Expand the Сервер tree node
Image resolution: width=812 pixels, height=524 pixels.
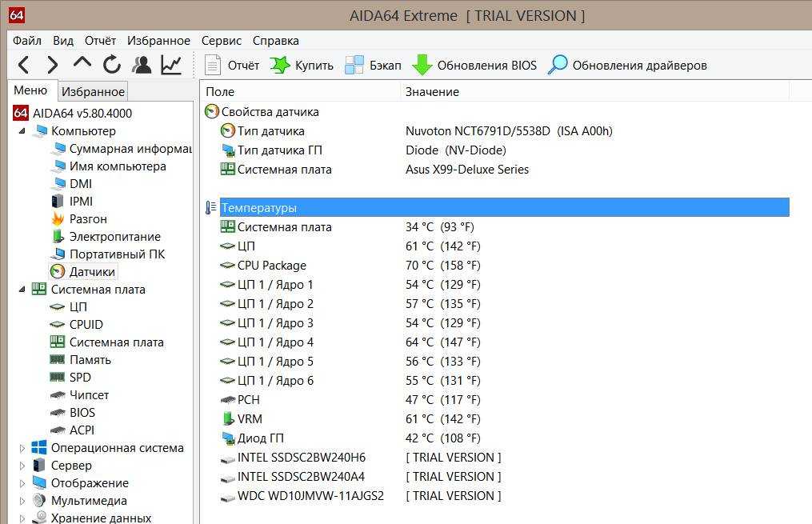coord(22,466)
